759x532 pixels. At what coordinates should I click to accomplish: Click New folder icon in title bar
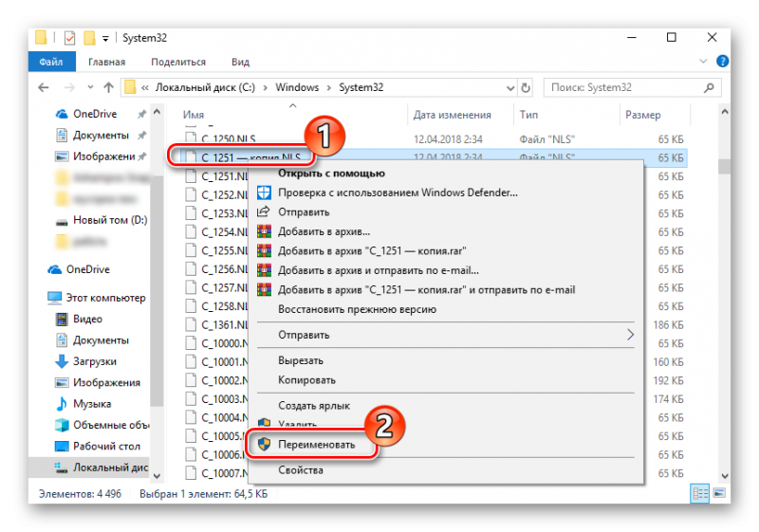89,38
